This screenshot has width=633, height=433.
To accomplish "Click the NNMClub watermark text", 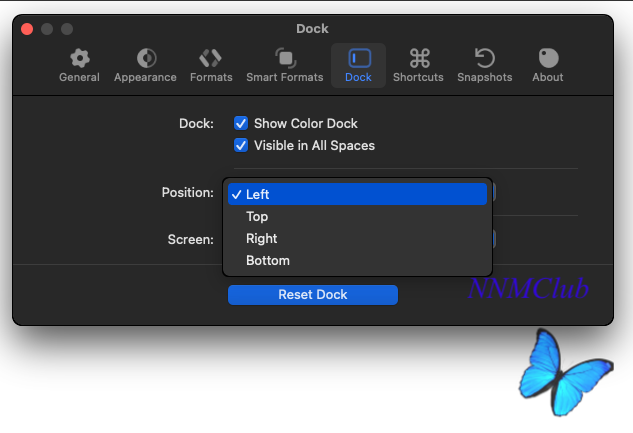I will tap(528, 288).
